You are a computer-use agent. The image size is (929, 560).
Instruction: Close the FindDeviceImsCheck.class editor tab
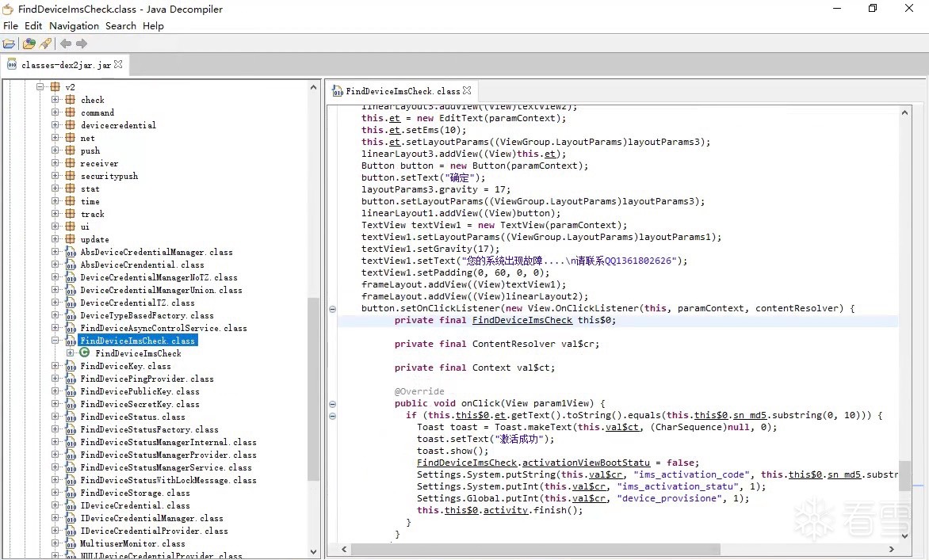(467, 90)
